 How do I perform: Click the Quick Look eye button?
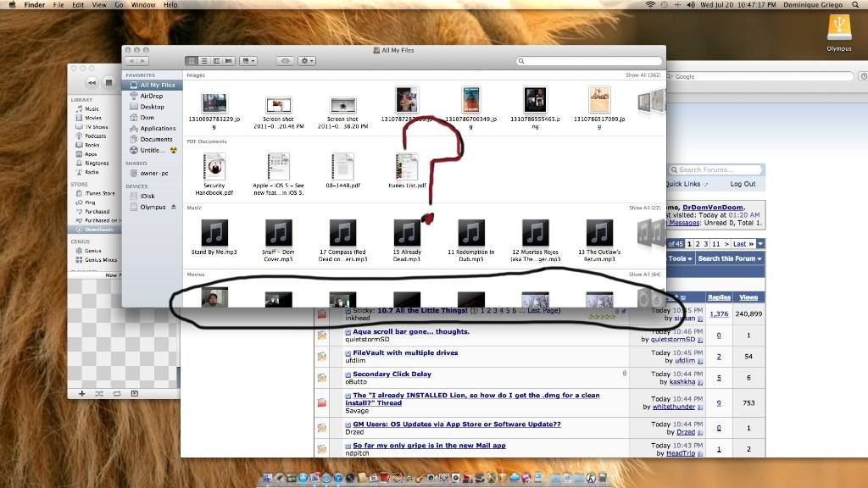click(285, 61)
